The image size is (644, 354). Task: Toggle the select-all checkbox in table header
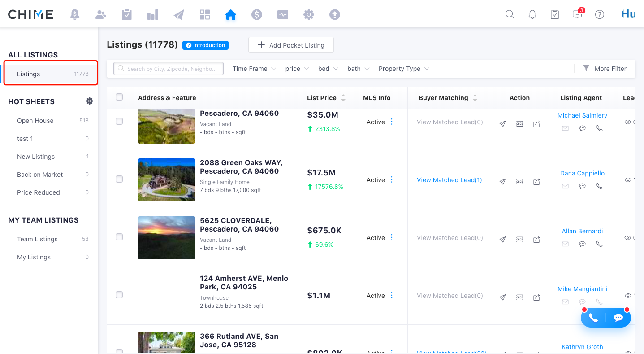click(x=119, y=97)
